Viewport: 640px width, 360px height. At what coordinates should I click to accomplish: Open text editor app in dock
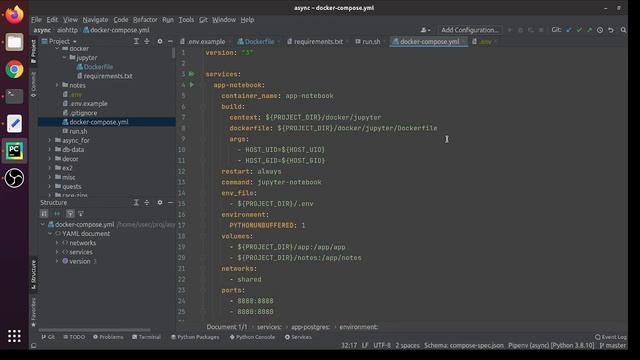14,124
